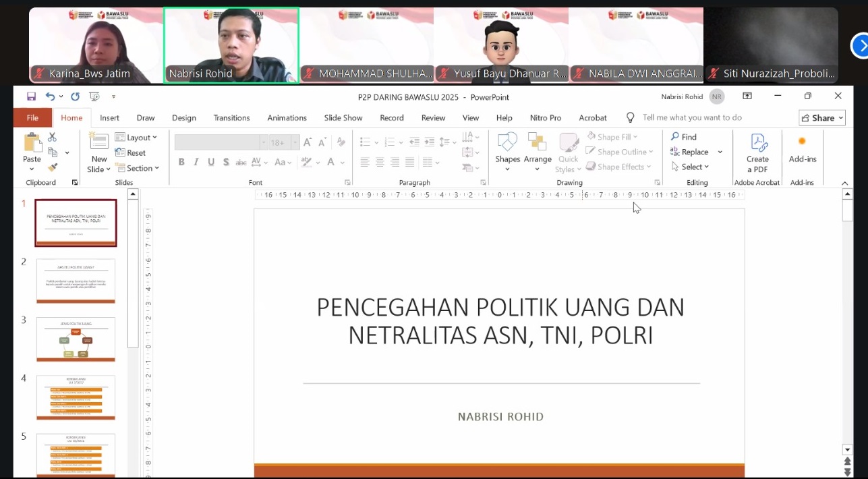Click the Share button

point(822,117)
